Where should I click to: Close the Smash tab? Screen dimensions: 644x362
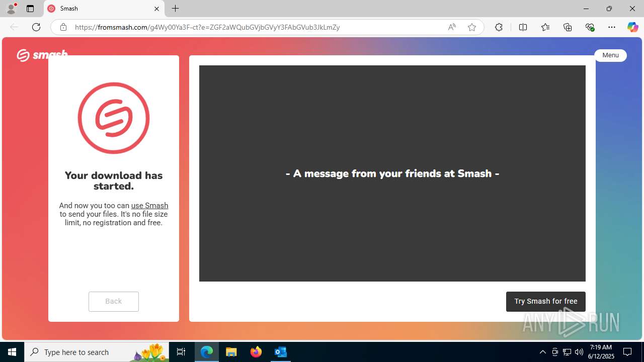coord(156,9)
